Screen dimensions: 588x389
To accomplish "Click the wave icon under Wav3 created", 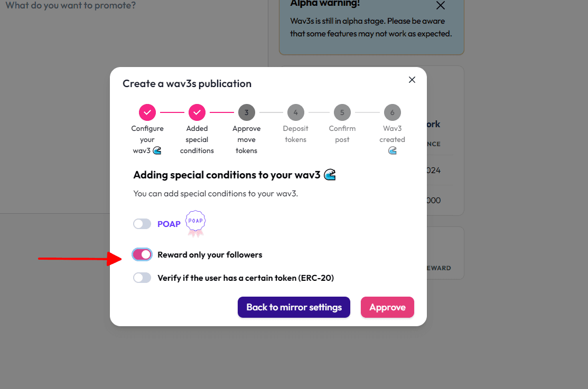I will coord(392,150).
